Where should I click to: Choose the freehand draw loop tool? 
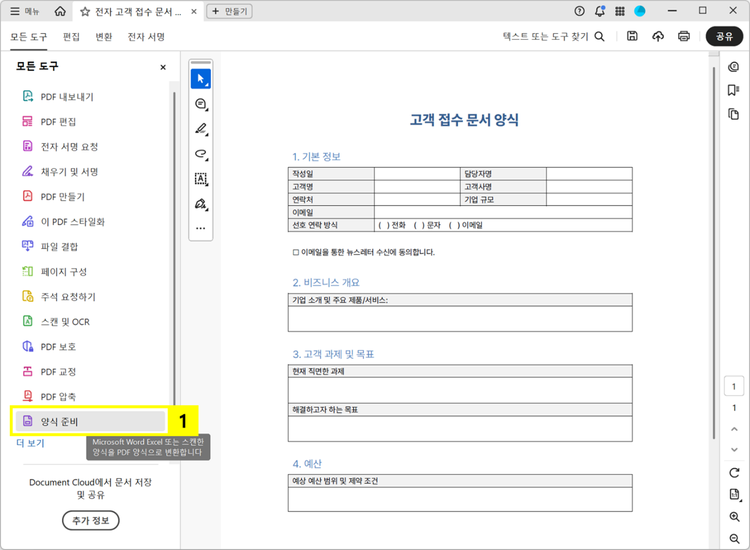tap(201, 154)
